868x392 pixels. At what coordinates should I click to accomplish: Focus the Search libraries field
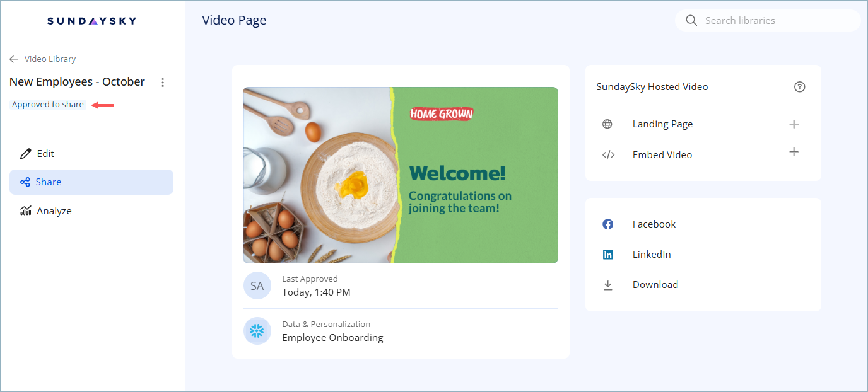pyautogui.click(x=776, y=21)
